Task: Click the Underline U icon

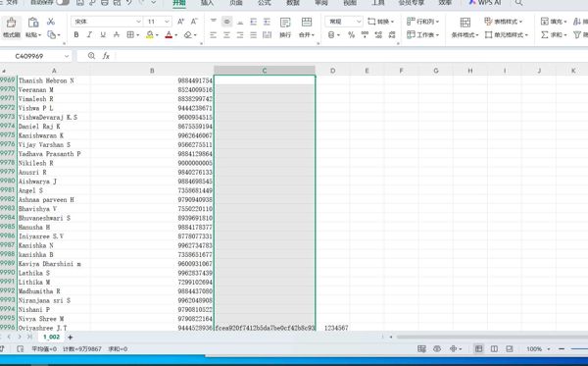Action: coord(103,35)
